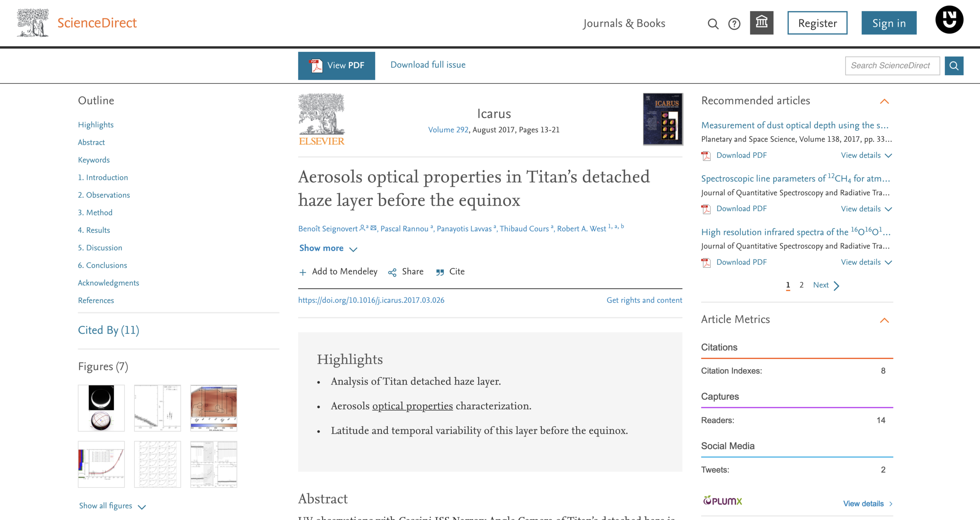Click the magnifier search icon in header

(x=713, y=24)
